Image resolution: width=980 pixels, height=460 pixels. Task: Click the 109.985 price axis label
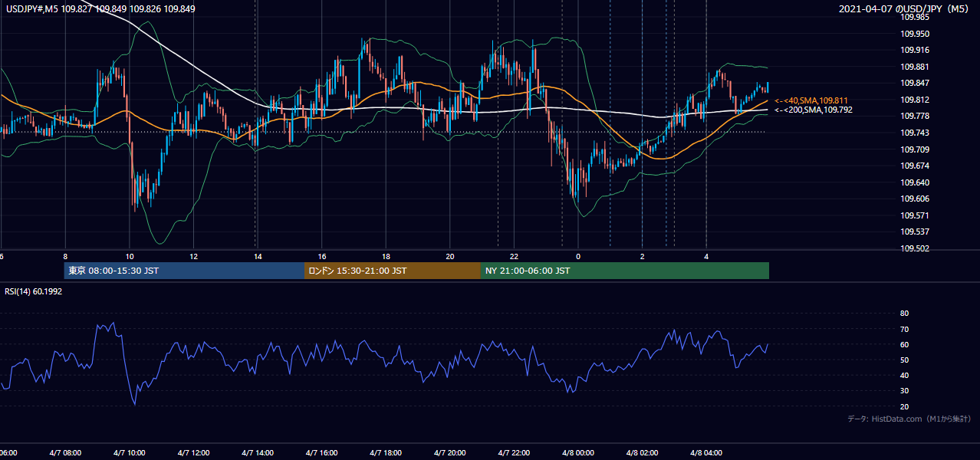(914, 17)
